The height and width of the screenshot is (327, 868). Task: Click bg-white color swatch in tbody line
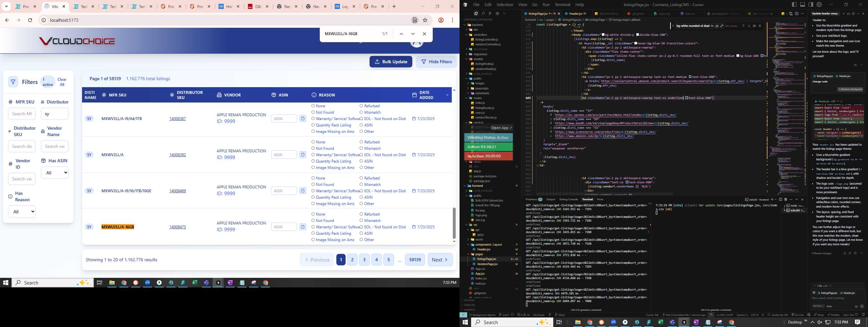click(603, 35)
